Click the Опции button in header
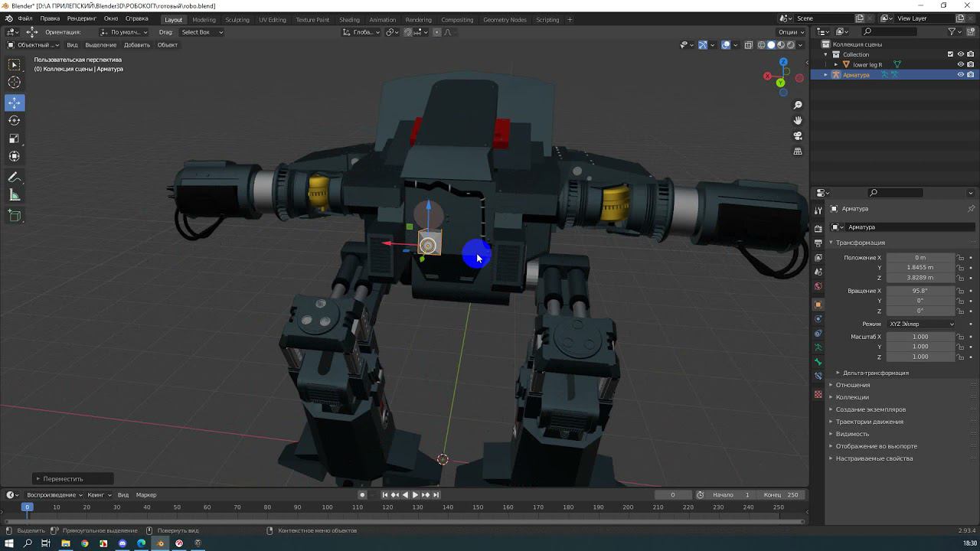The image size is (980, 551). tap(791, 32)
